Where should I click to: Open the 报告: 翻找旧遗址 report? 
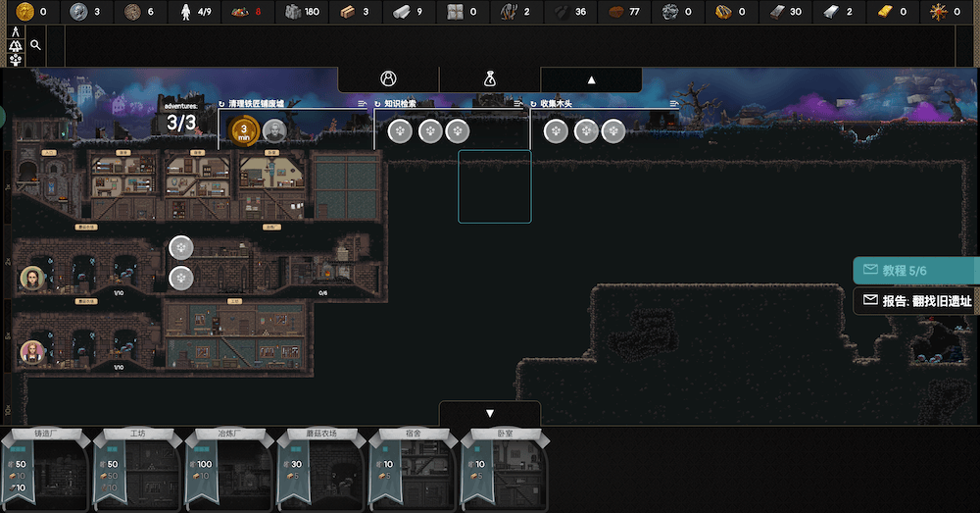pyautogui.click(x=916, y=301)
